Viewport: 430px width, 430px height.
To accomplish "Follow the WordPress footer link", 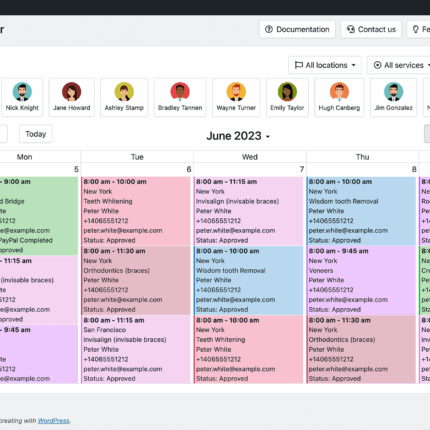I will click(x=54, y=421).
